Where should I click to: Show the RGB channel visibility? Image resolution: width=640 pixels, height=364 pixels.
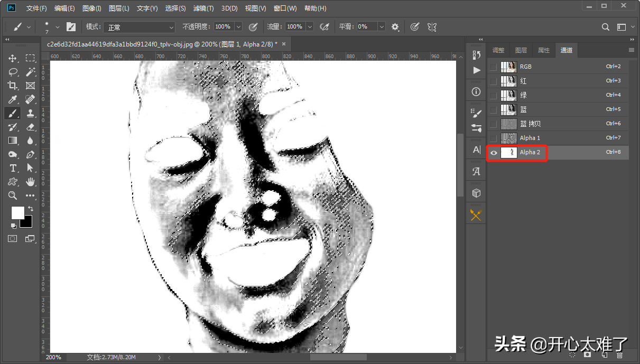click(493, 67)
